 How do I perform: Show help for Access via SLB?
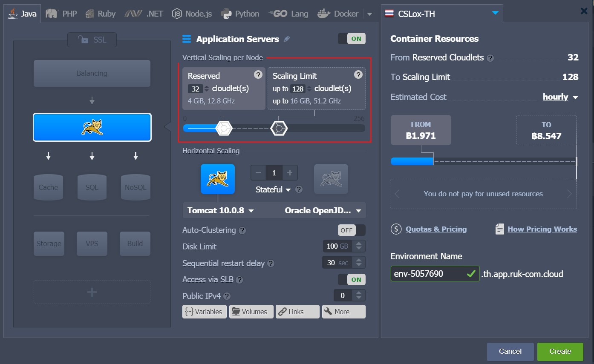239,280
